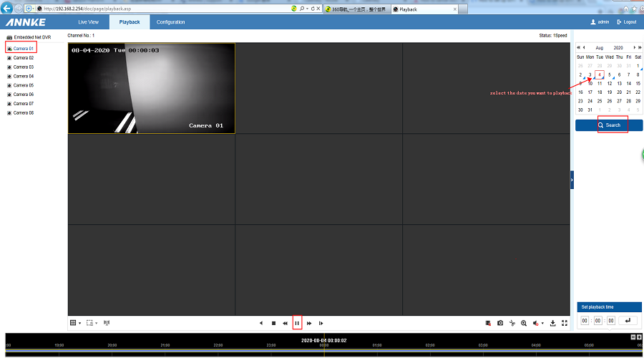Screen dimensions: 644x358
Task: Start video clipping with scissors icon
Action: pos(512,323)
